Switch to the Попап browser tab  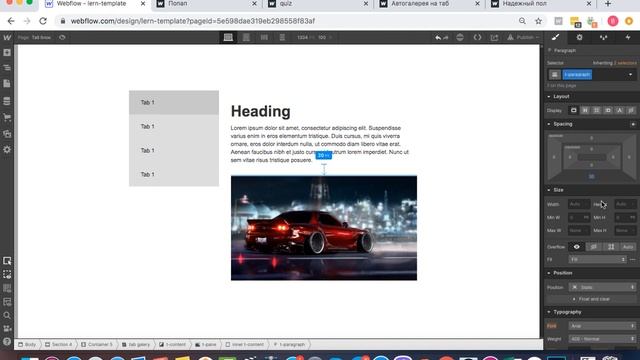[207, 4]
